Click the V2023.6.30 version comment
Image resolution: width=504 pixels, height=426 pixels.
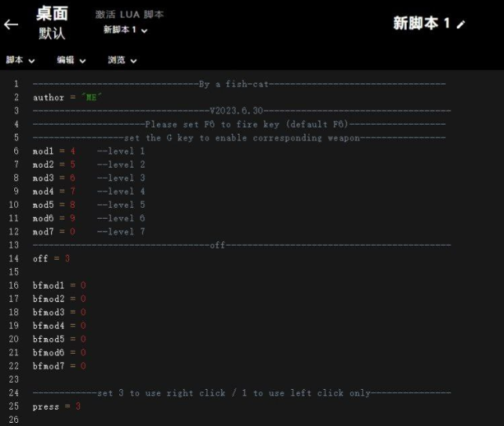coord(241,111)
